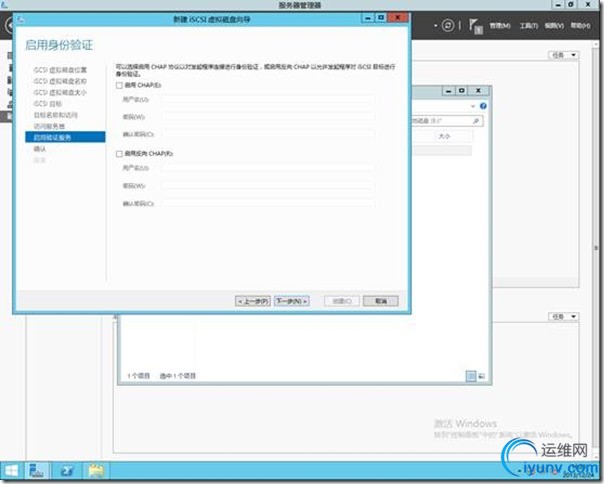Sort by the 大小 column header in Explorer
This screenshot has height=484, width=604.
[444, 136]
